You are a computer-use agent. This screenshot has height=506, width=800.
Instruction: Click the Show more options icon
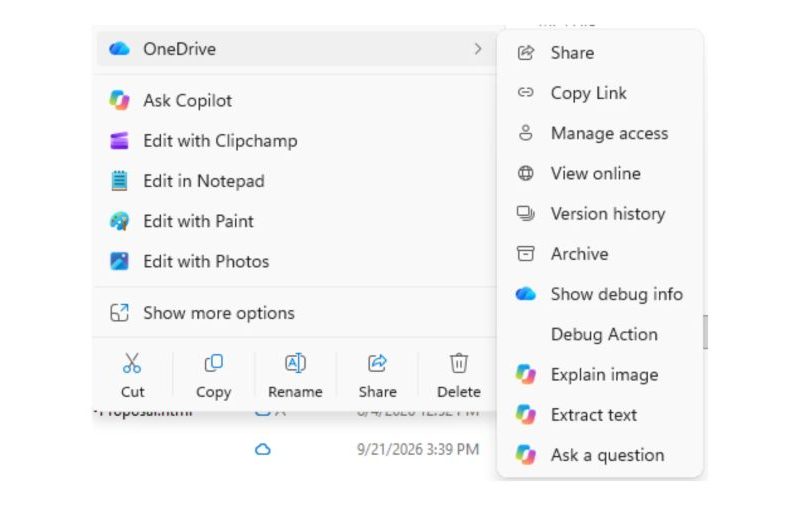pos(119,313)
